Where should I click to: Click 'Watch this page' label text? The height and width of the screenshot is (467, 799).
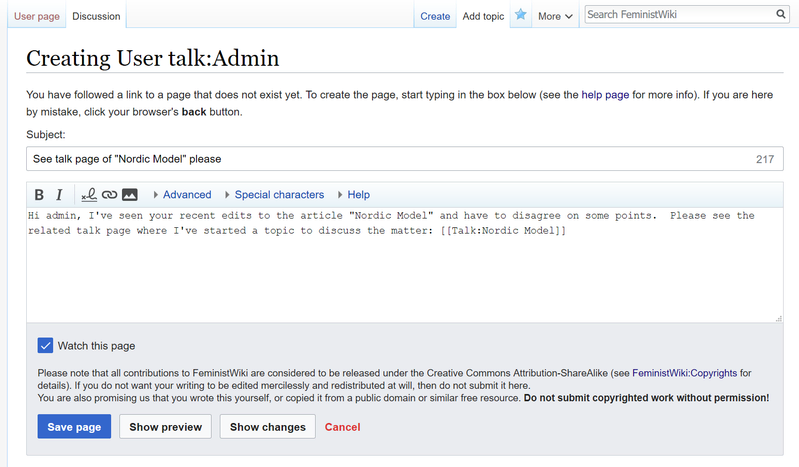pyautogui.click(x=96, y=346)
